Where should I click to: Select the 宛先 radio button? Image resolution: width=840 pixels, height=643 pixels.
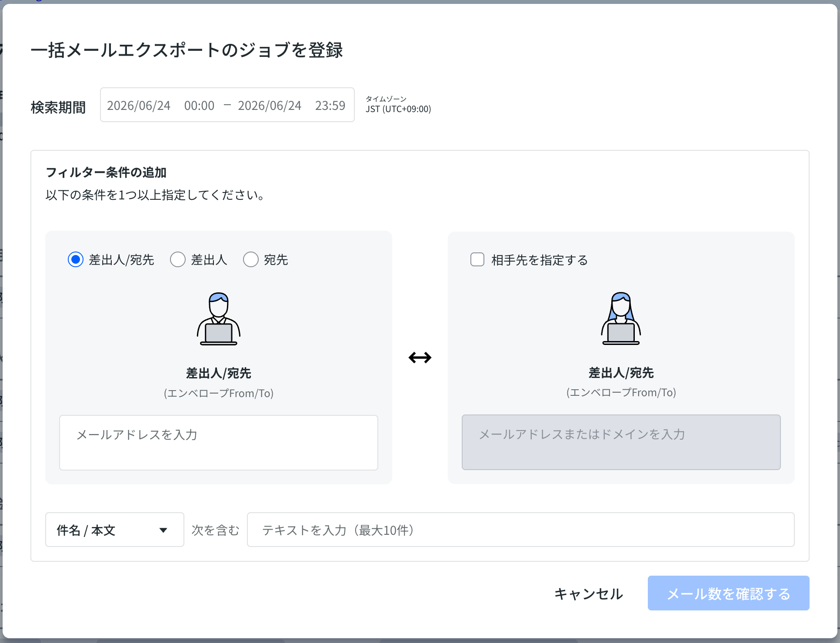[251, 260]
